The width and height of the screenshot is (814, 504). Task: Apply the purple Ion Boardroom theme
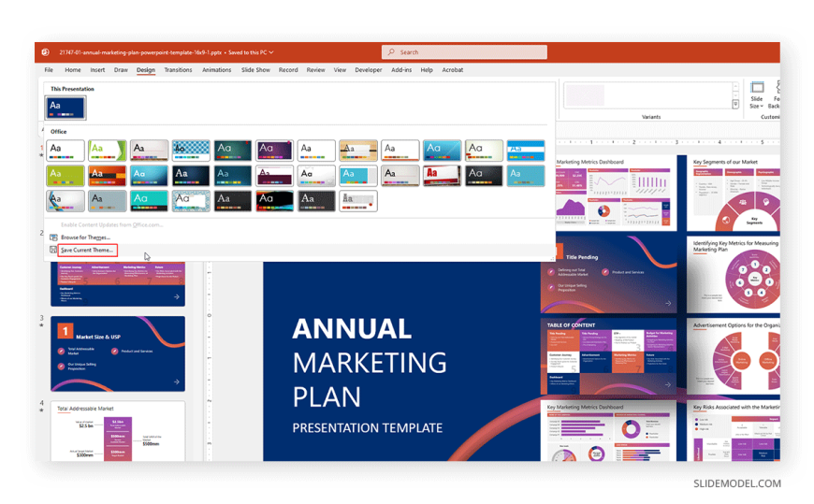275,151
